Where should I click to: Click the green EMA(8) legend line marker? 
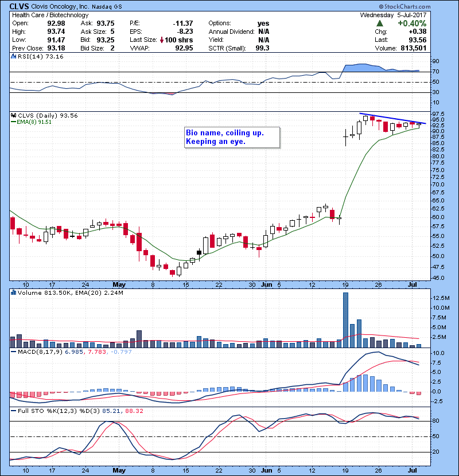(13, 122)
